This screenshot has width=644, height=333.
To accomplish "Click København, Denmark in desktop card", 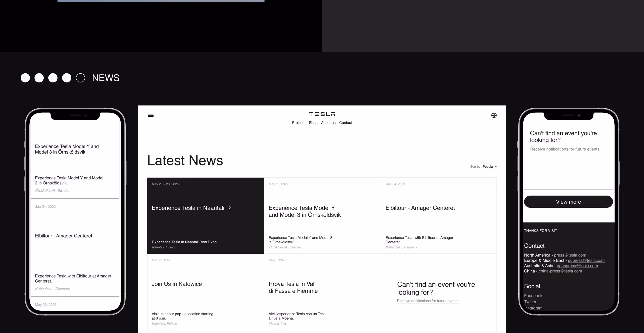I will coord(402,247).
